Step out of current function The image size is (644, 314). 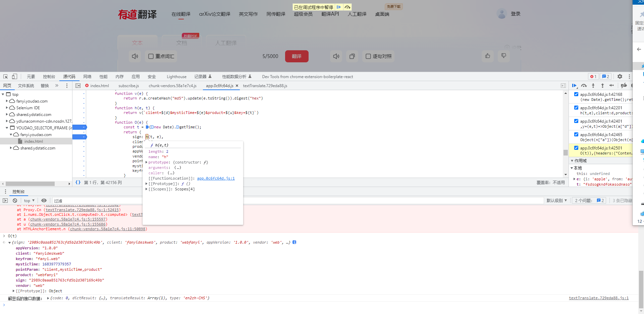602,86
